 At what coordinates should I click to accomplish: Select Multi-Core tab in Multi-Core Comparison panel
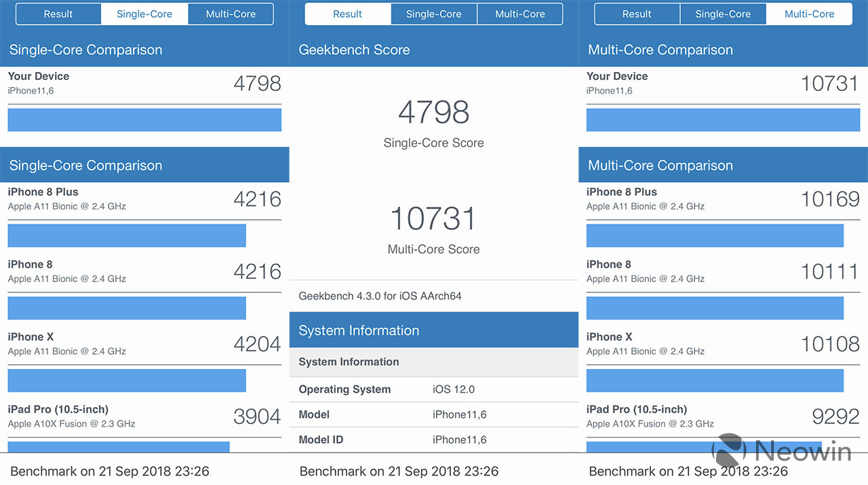tap(809, 14)
